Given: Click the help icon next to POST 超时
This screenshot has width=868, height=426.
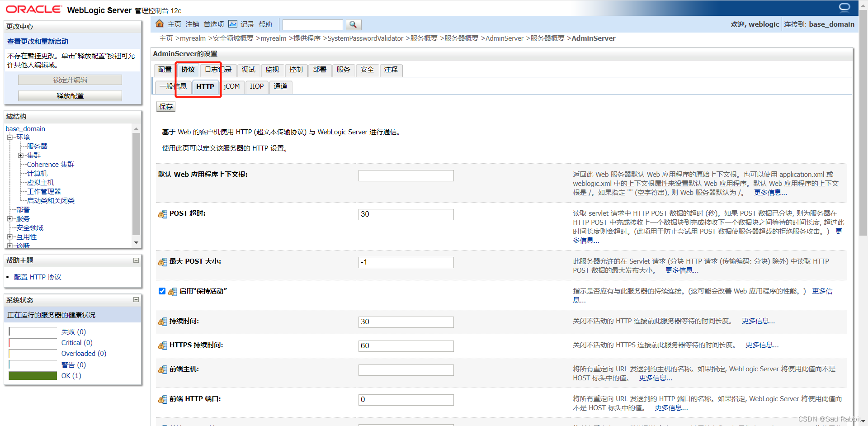Looking at the screenshot, I should tap(162, 214).
